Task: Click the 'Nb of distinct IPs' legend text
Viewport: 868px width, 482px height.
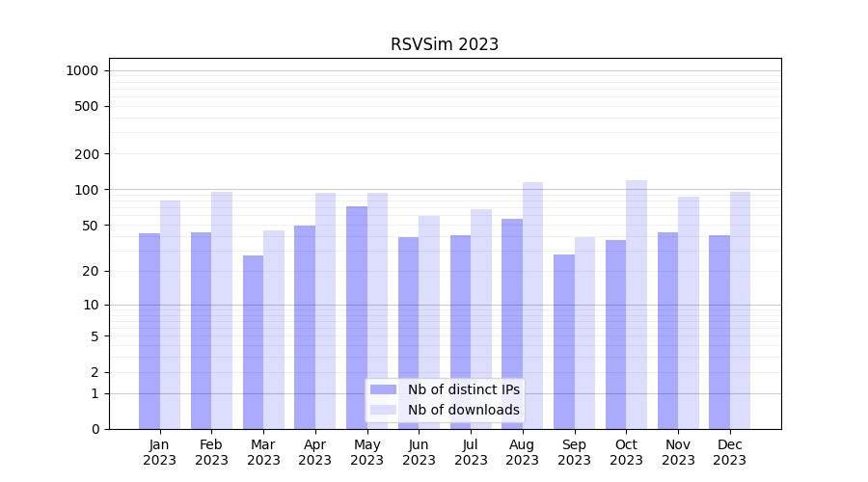Action: coord(463,389)
